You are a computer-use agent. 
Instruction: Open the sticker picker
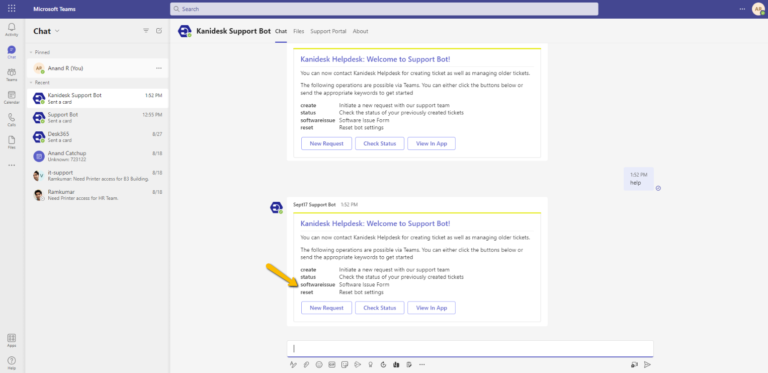[345, 364]
